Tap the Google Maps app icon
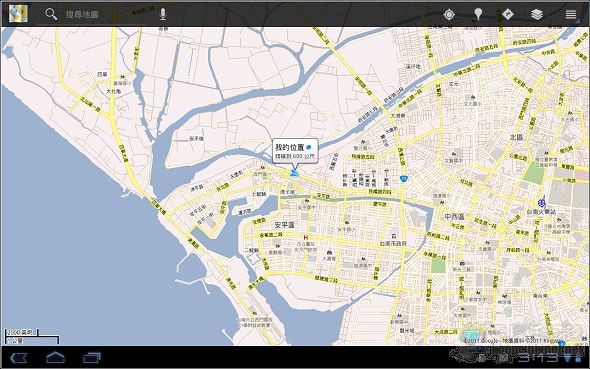 [x=18, y=14]
